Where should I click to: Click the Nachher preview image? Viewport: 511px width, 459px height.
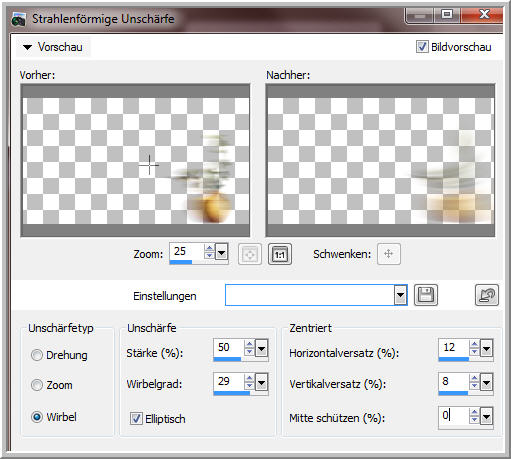(x=380, y=160)
